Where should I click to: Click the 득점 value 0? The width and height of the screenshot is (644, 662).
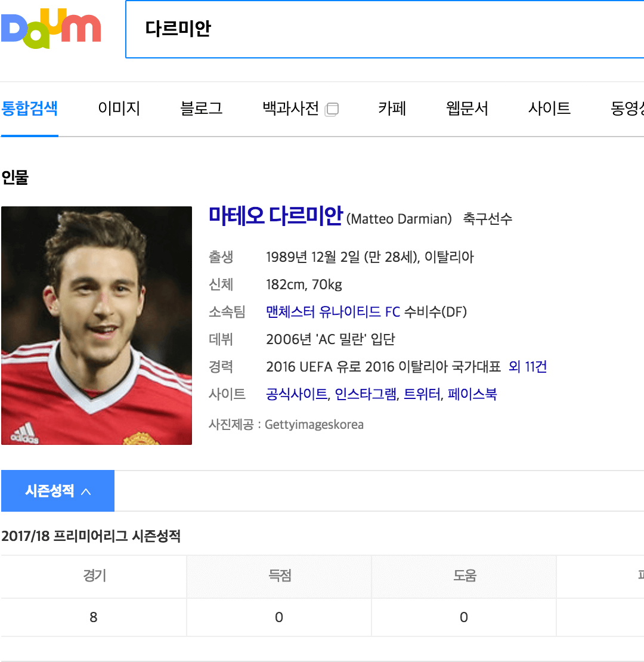click(279, 617)
